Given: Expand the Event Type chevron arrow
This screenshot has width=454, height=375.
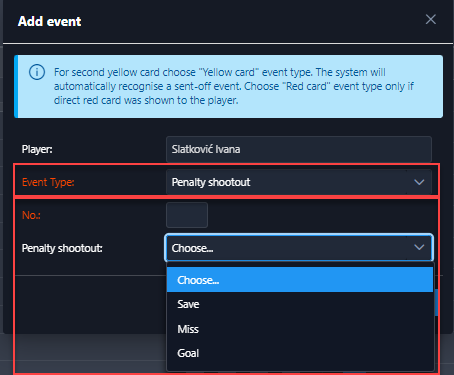Looking at the screenshot, I should (419, 182).
